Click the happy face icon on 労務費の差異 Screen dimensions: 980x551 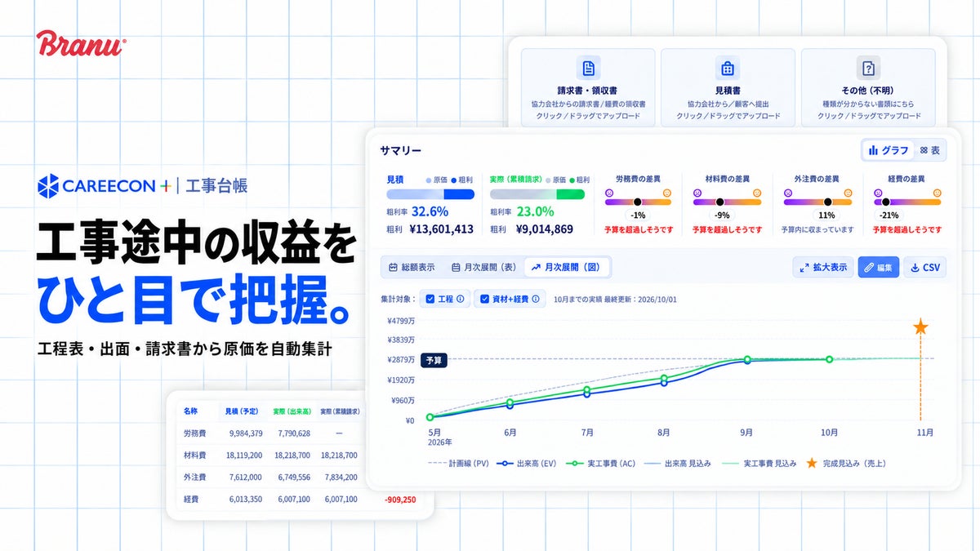(x=666, y=193)
